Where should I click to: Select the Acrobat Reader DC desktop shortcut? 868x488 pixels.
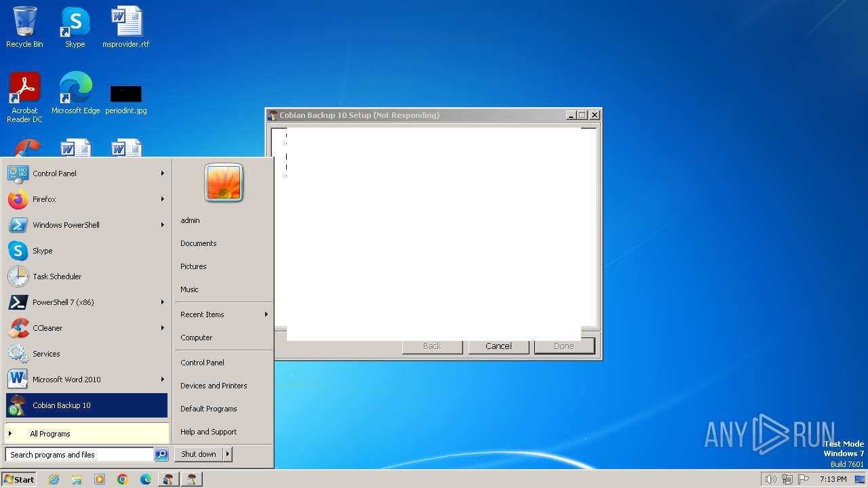(x=24, y=98)
